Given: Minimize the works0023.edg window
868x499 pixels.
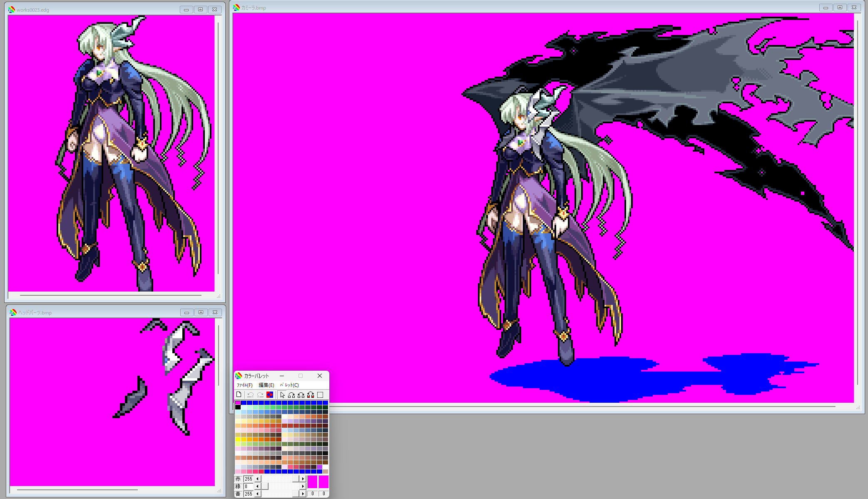Looking at the screenshot, I should point(186,10).
